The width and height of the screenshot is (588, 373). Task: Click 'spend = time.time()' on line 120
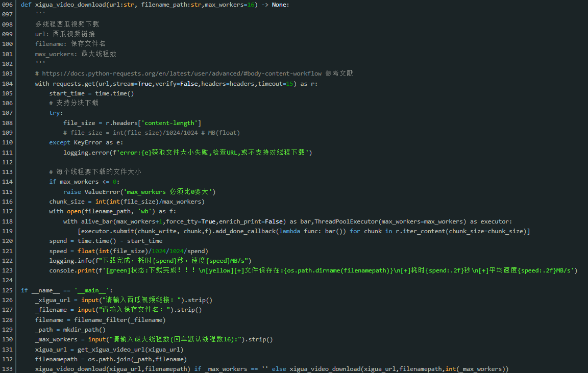[x=83, y=241]
